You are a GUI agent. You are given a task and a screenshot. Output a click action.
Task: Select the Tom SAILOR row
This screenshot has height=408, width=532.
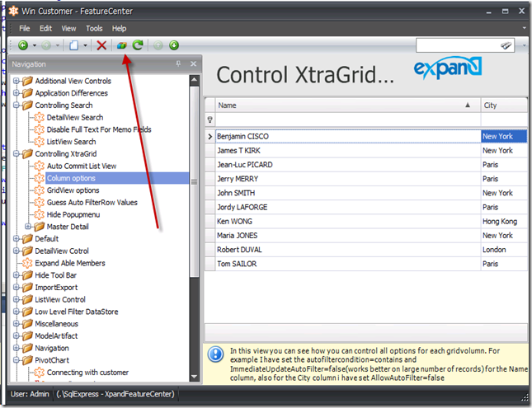click(x=371, y=264)
